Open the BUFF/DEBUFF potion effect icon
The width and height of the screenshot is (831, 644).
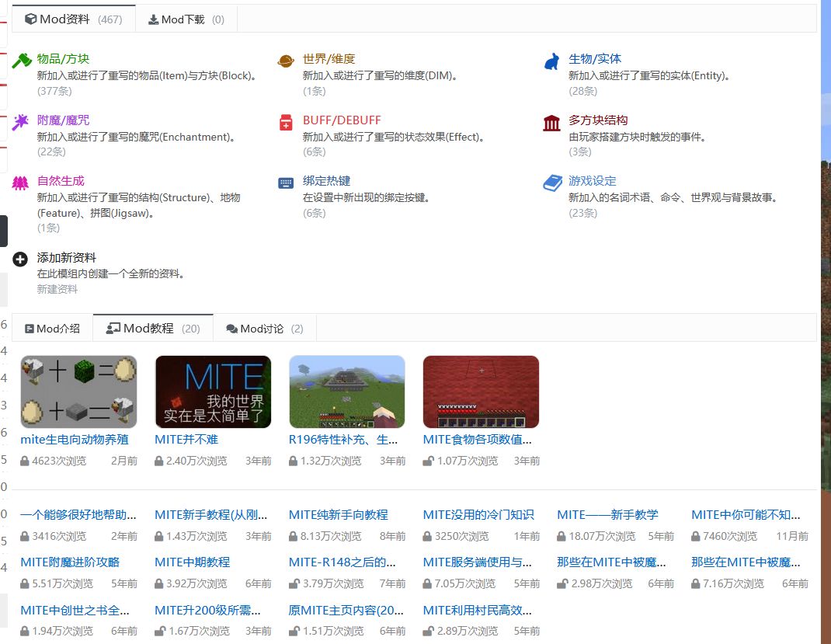pyautogui.click(x=286, y=122)
